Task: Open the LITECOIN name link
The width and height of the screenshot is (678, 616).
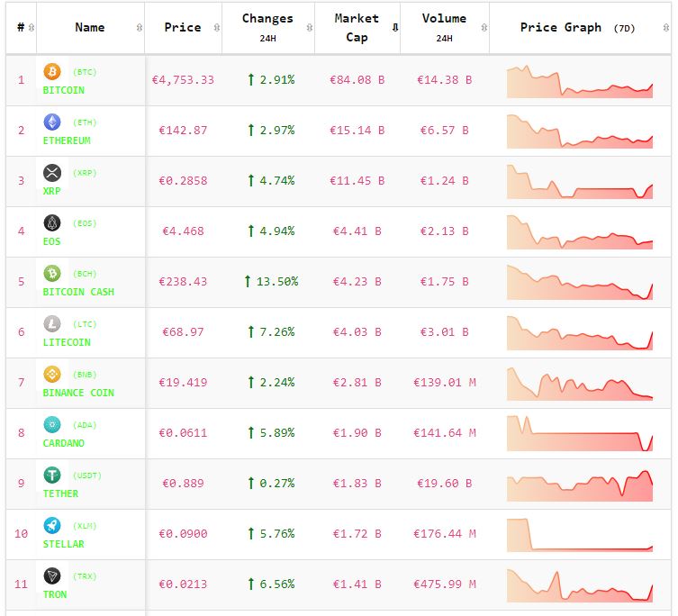Action: 67,342
